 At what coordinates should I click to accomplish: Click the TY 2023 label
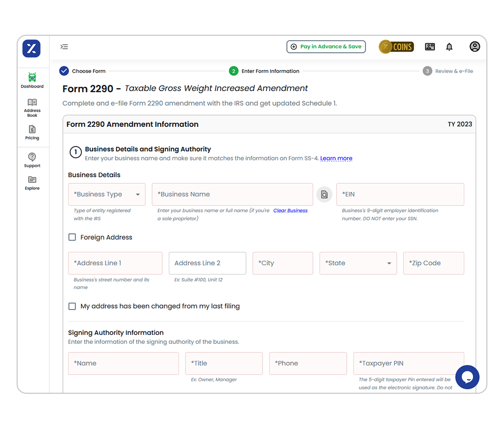point(460,124)
